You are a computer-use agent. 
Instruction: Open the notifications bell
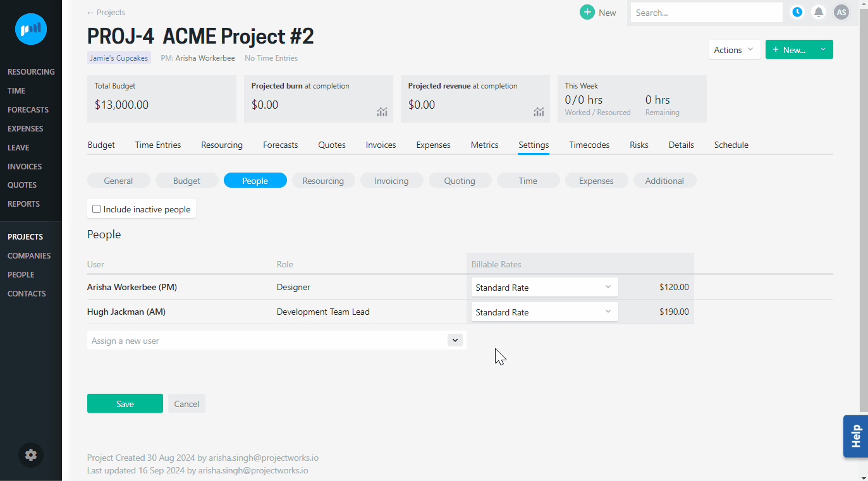tap(819, 12)
